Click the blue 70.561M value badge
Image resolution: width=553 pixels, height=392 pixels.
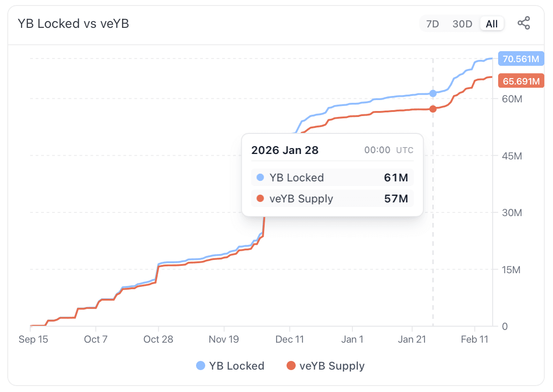click(x=521, y=58)
